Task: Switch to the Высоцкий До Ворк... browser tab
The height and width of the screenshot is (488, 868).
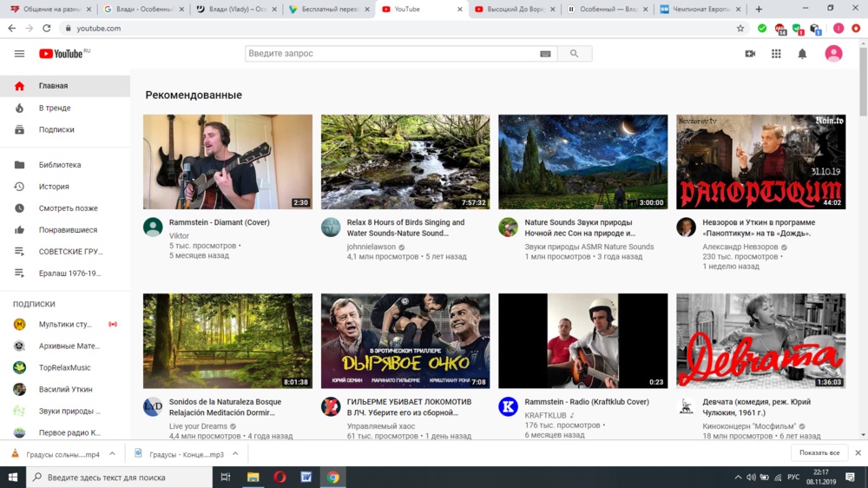Action: coord(515,10)
